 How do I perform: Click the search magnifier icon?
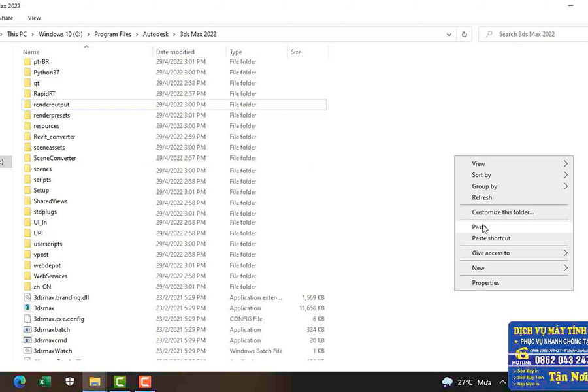pyautogui.click(x=489, y=34)
